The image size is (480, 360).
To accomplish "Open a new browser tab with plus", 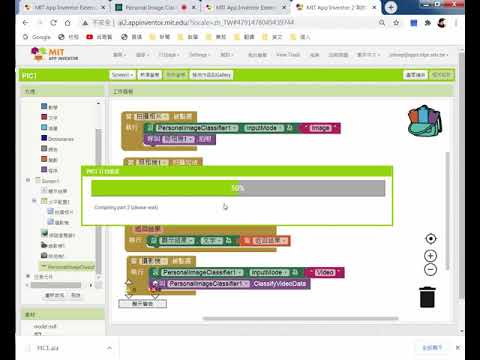I will (x=391, y=7).
